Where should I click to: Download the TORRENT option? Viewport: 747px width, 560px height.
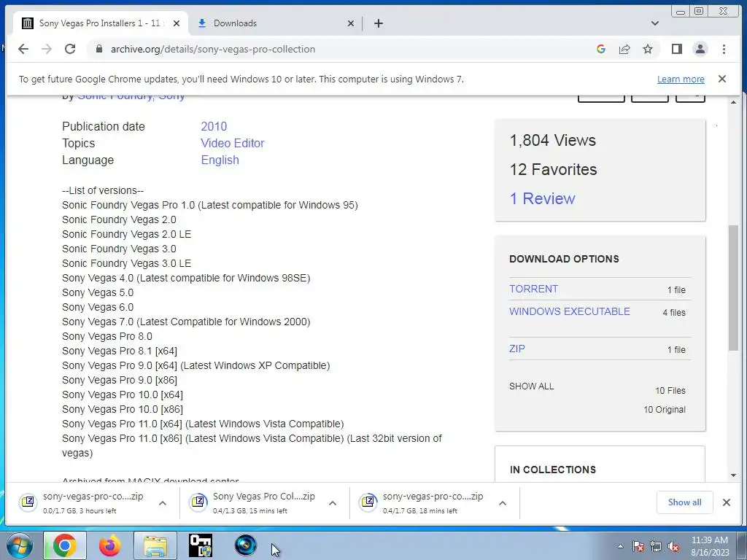coord(533,289)
